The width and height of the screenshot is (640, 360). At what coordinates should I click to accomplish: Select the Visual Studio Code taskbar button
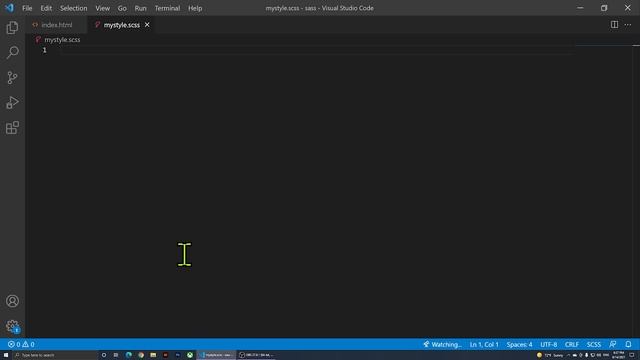(217, 355)
